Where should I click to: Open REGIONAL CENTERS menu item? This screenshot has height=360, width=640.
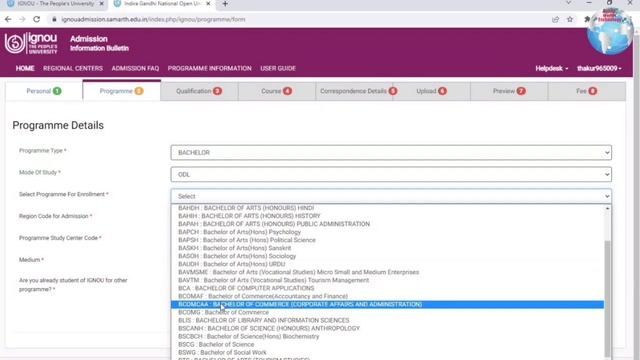pos(73,68)
